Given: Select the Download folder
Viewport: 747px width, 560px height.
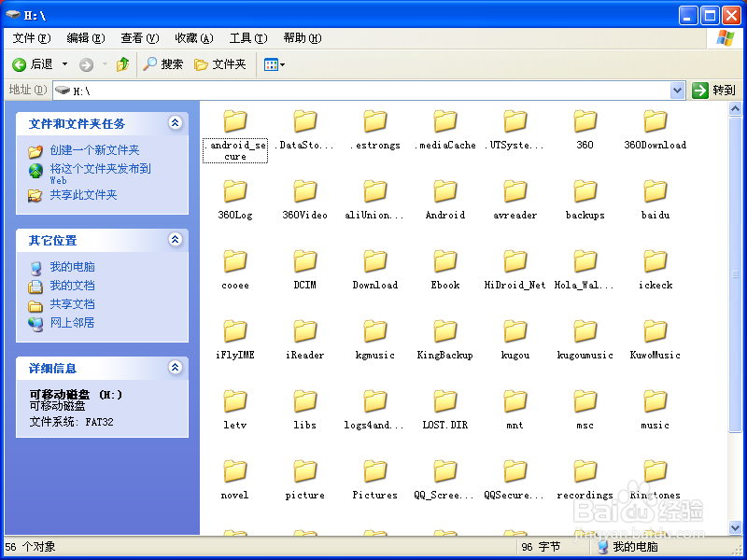Looking at the screenshot, I should click(x=375, y=270).
